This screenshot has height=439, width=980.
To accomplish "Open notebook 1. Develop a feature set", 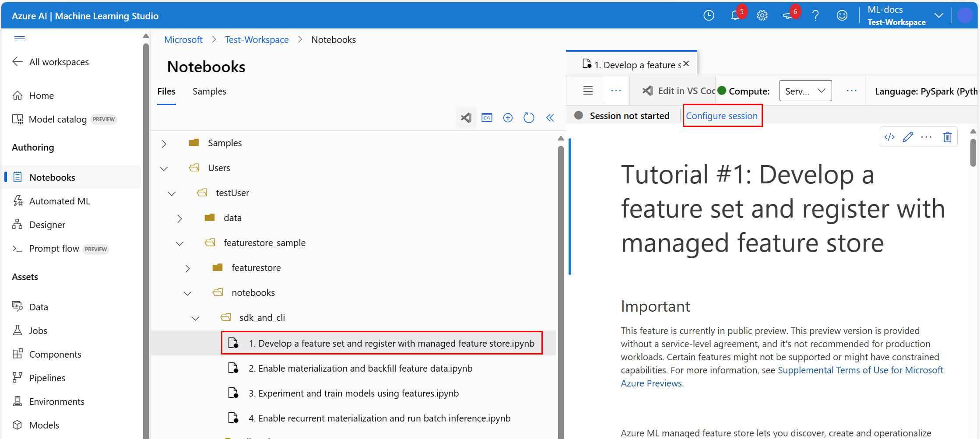I will pyautogui.click(x=382, y=343).
